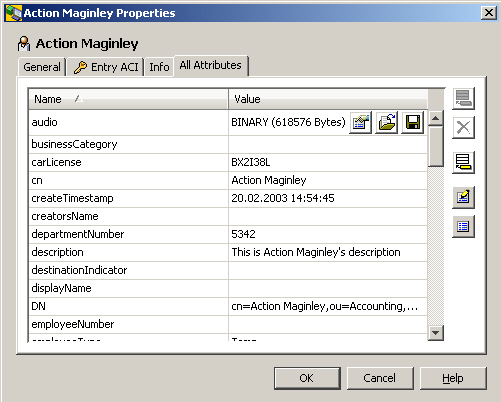The width and height of the screenshot is (501, 402).
Task: Select the description attribute name
Action: click(x=128, y=252)
